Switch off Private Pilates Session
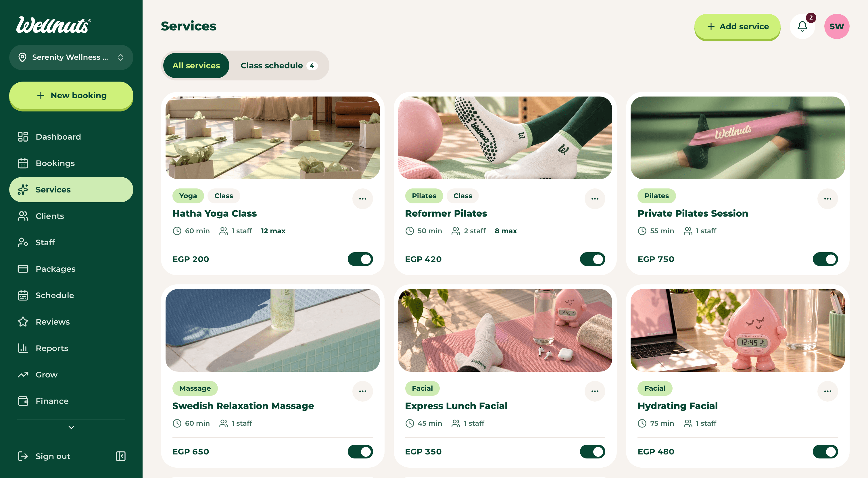Image resolution: width=868 pixels, height=478 pixels. click(825, 259)
